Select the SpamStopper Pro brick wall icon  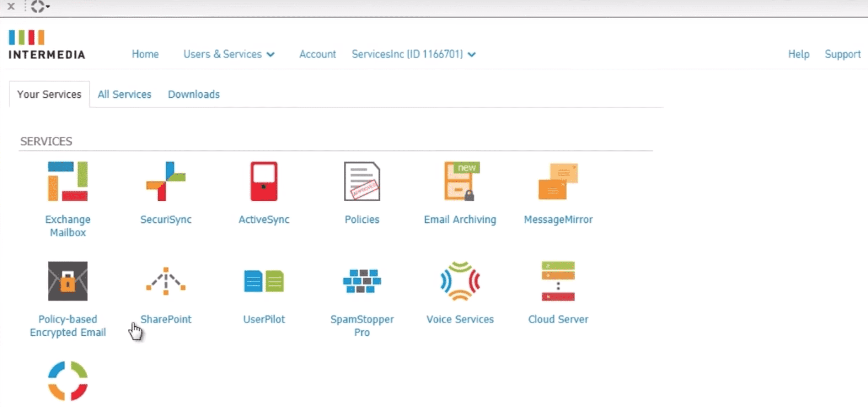click(362, 281)
